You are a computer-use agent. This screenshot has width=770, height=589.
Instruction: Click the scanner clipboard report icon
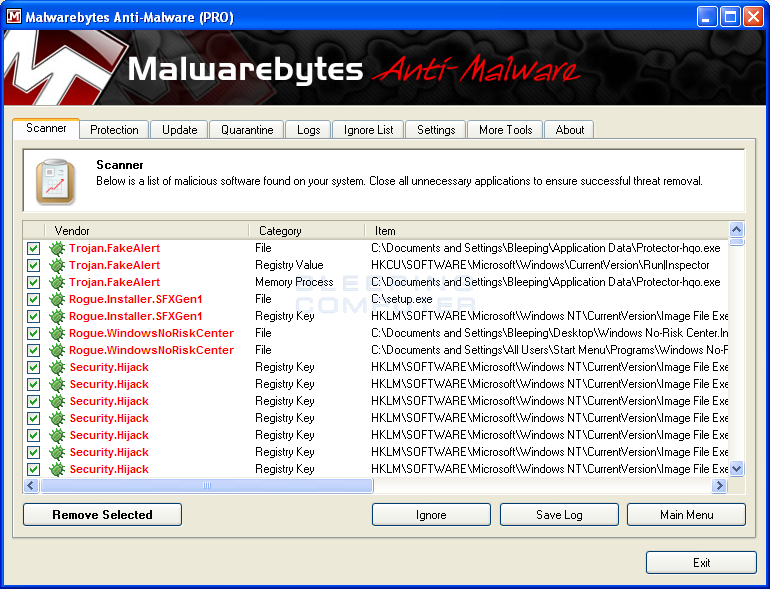pyautogui.click(x=56, y=181)
